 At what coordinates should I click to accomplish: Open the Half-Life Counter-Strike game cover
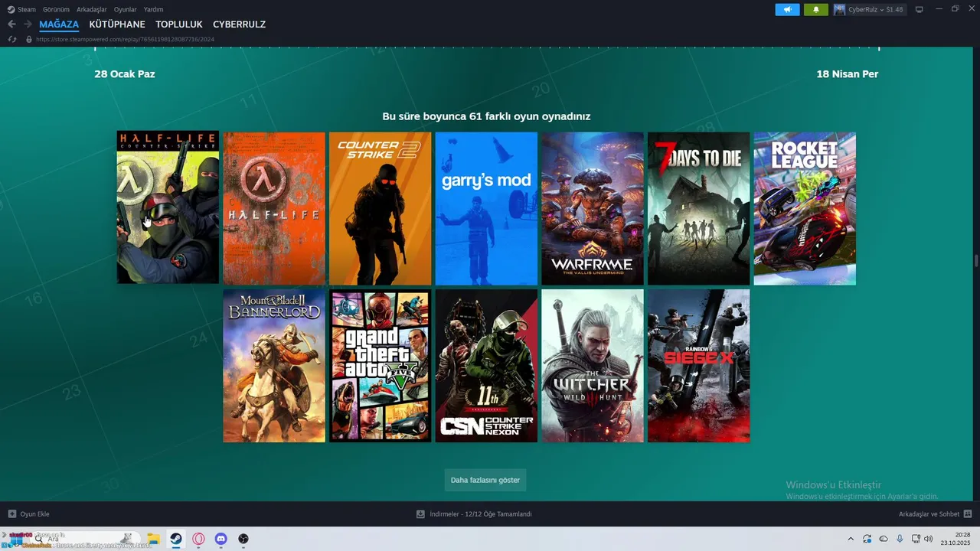pyautogui.click(x=168, y=207)
